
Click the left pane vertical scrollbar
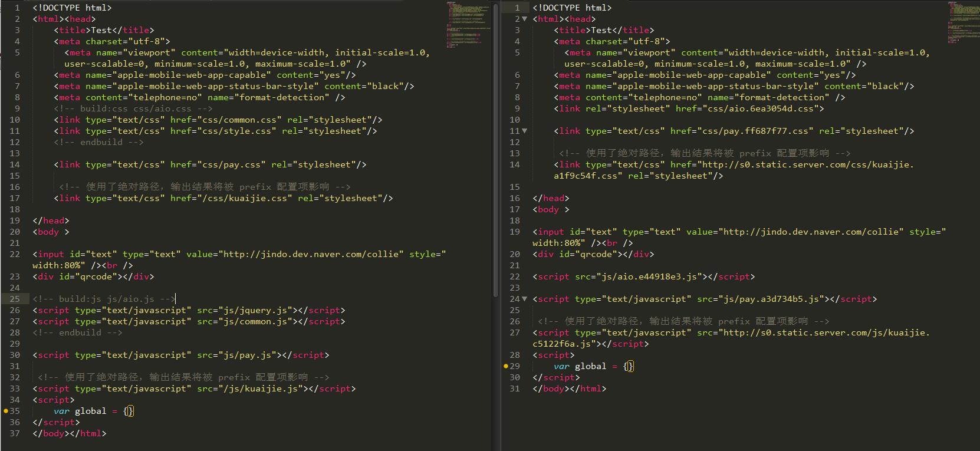[496, 149]
